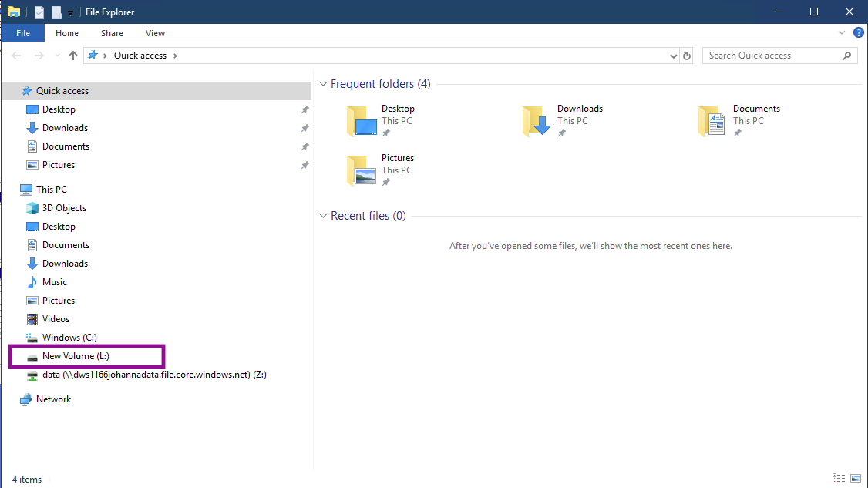Refresh the current folder view
The width and height of the screenshot is (868, 488).
point(686,56)
